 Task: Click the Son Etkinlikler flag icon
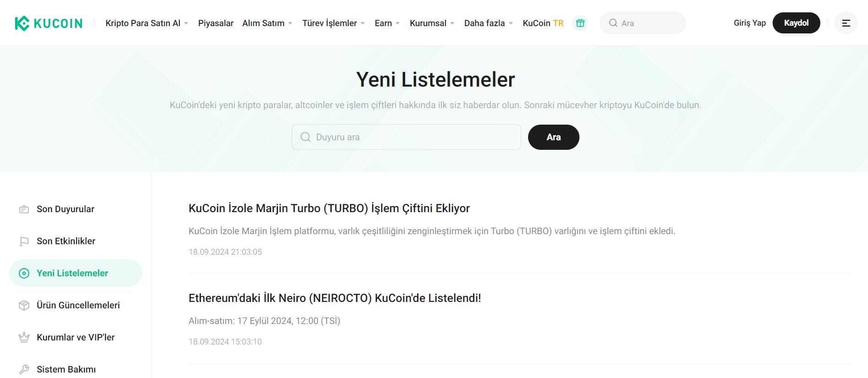tap(24, 241)
